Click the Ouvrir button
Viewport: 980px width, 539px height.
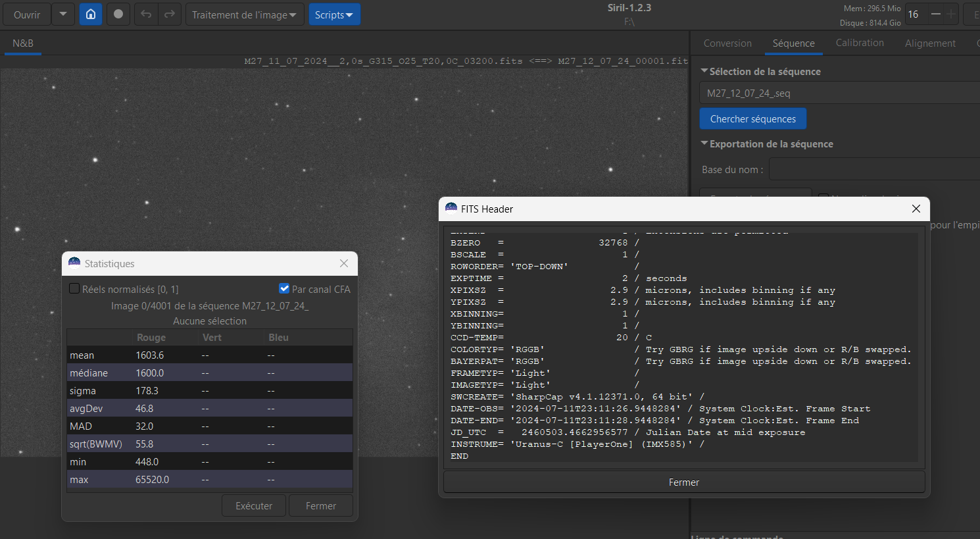(x=27, y=14)
